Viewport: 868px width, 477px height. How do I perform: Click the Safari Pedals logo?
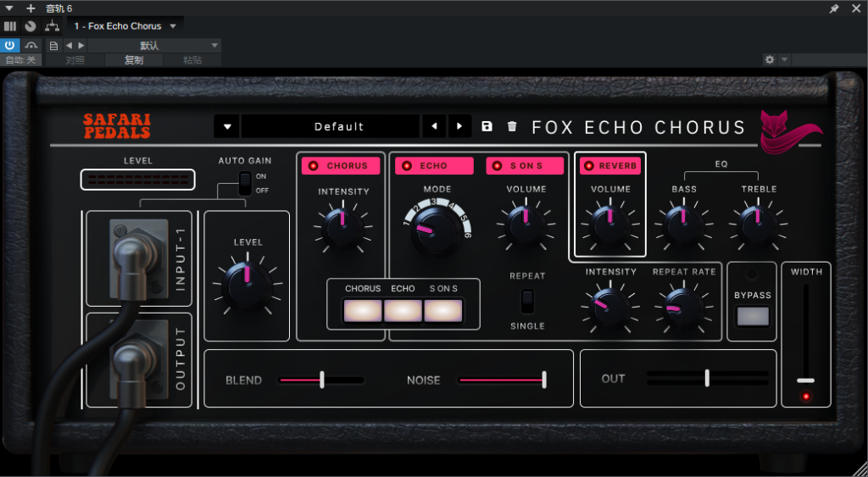(x=117, y=126)
